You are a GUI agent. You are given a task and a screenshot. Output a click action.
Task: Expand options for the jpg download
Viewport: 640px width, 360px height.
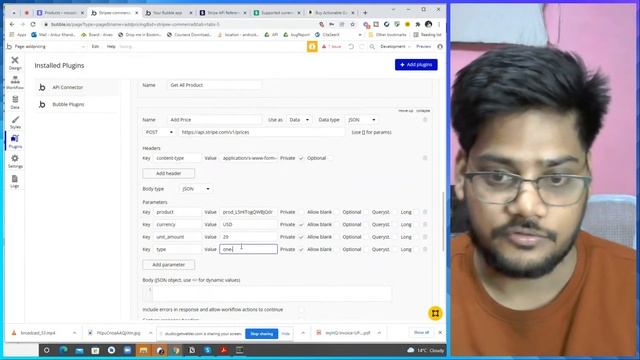(x=151, y=333)
